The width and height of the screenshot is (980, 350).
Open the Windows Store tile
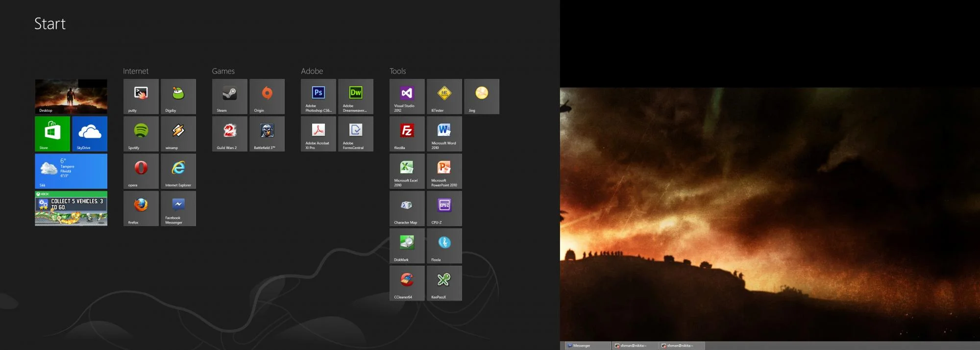pyautogui.click(x=52, y=134)
